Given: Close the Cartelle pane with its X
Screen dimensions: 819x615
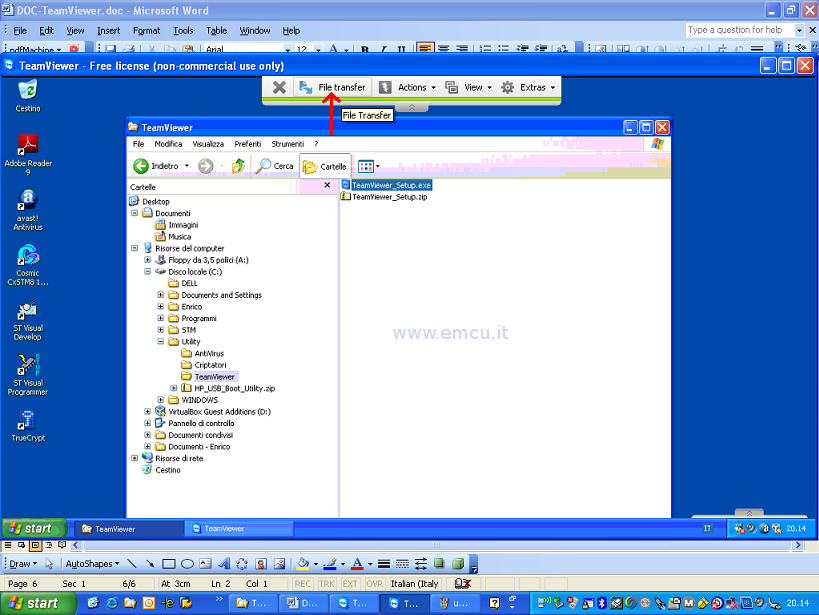Looking at the screenshot, I should [327, 185].
